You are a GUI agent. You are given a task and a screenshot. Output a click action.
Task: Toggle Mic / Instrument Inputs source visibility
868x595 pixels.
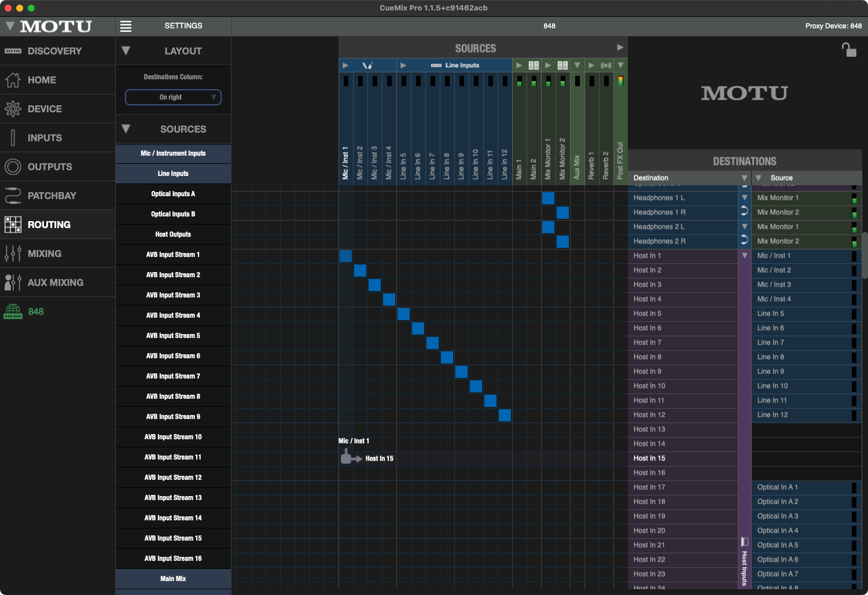(x=173, y=153)
